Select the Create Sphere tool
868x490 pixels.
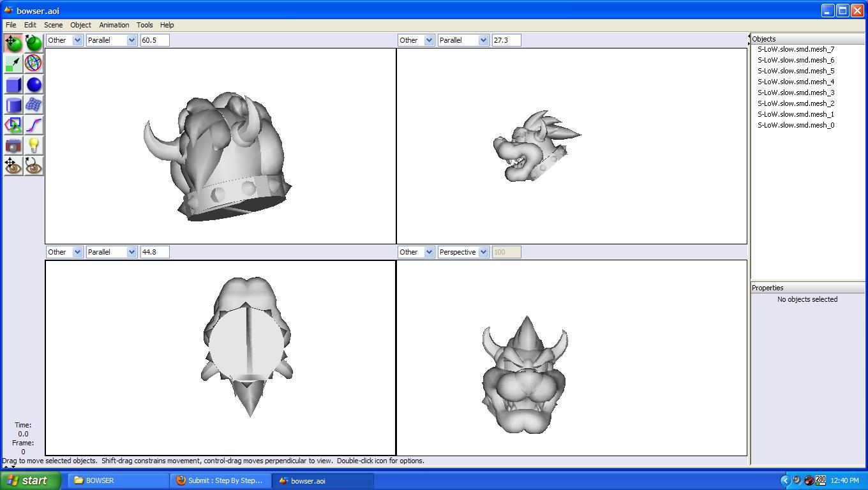click(x=34, y=84)
